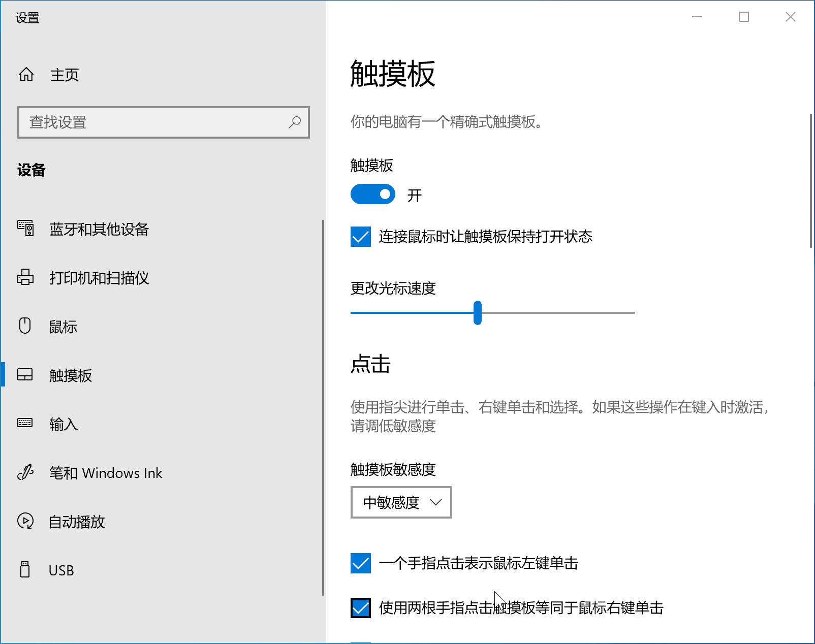Click the home icon next to 主页
Image resolution: width=815 pixels, height=644 pixels.
coord(27,74)
